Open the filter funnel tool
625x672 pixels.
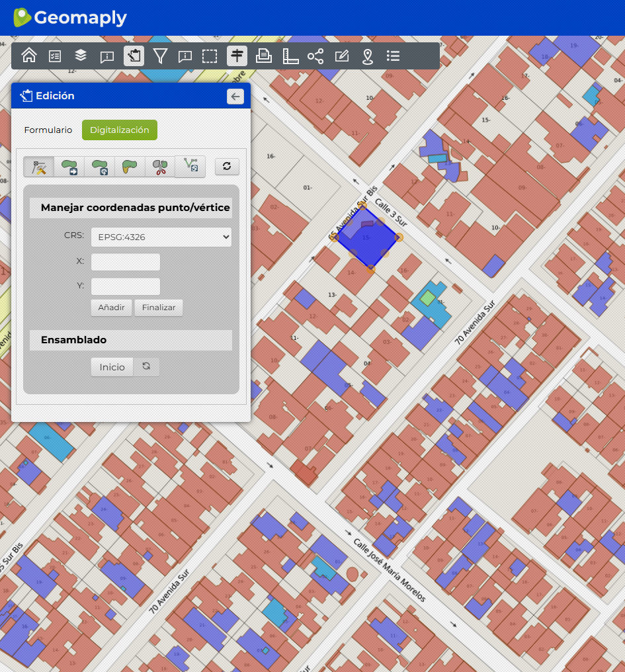point(159,56)
